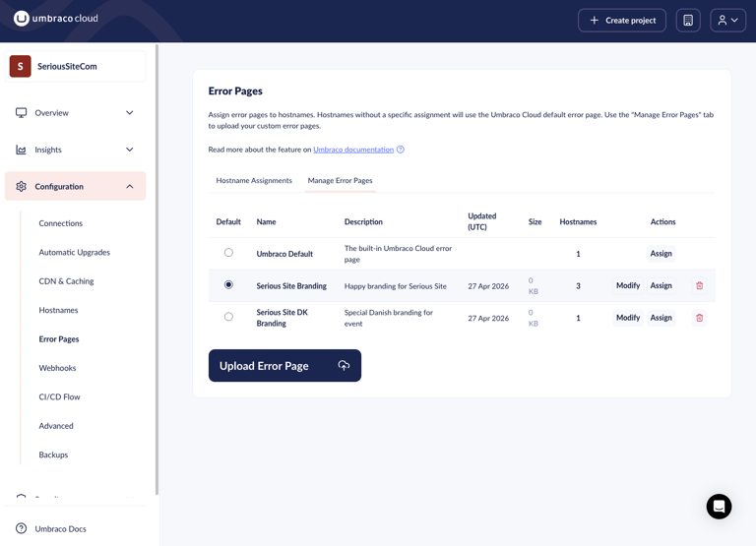756x546 pixels.
Task: Click the Overview sidebar label
Action: [x=51, y=113]
